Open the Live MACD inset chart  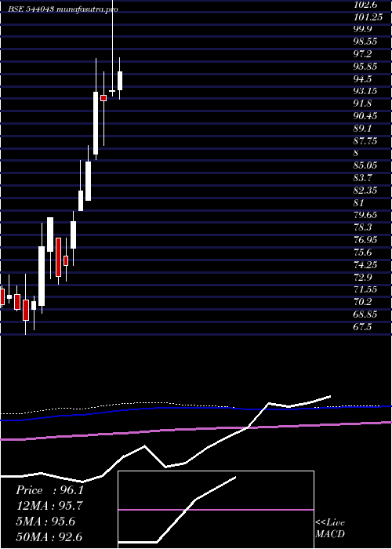pyautogui.click(x=216, y=510)
